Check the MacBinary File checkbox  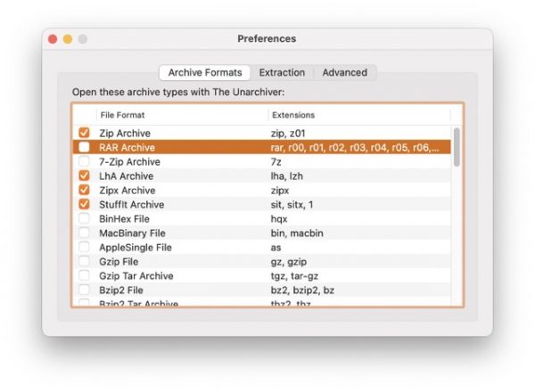pyautogui.click(x=85, y=233)
